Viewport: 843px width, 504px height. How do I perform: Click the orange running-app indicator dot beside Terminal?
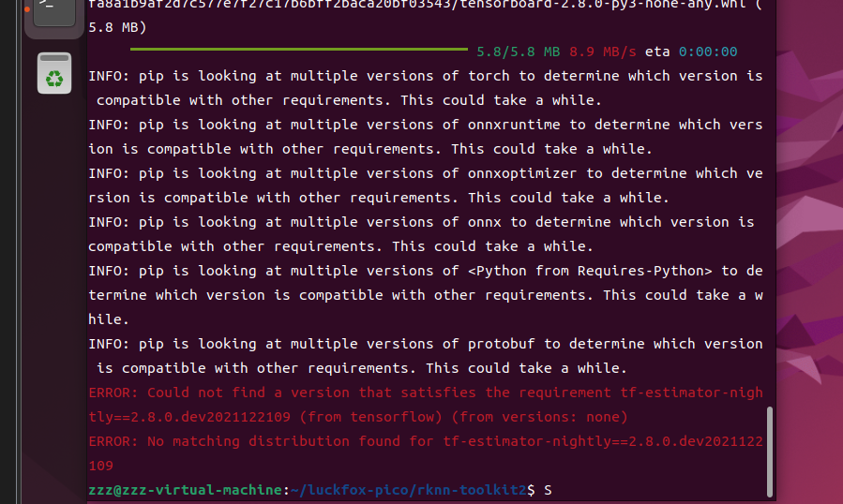pos(27,9)
